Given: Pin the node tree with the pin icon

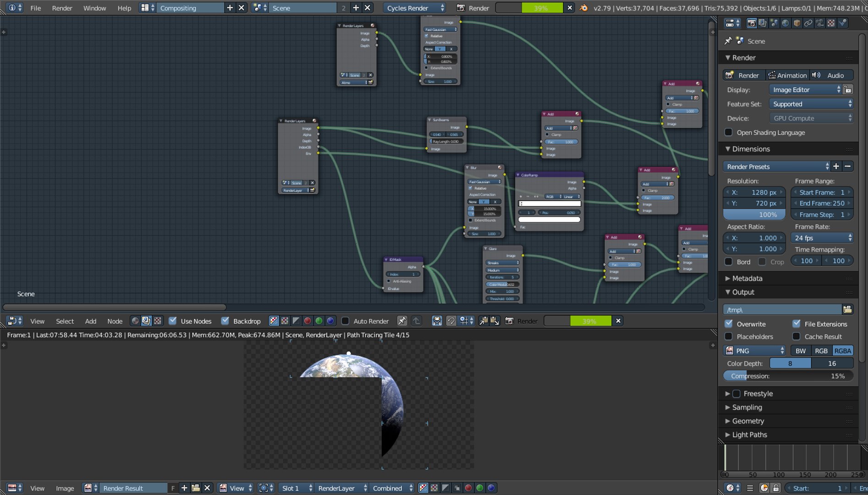Looking at the screenshot, I should pos(402,321).
